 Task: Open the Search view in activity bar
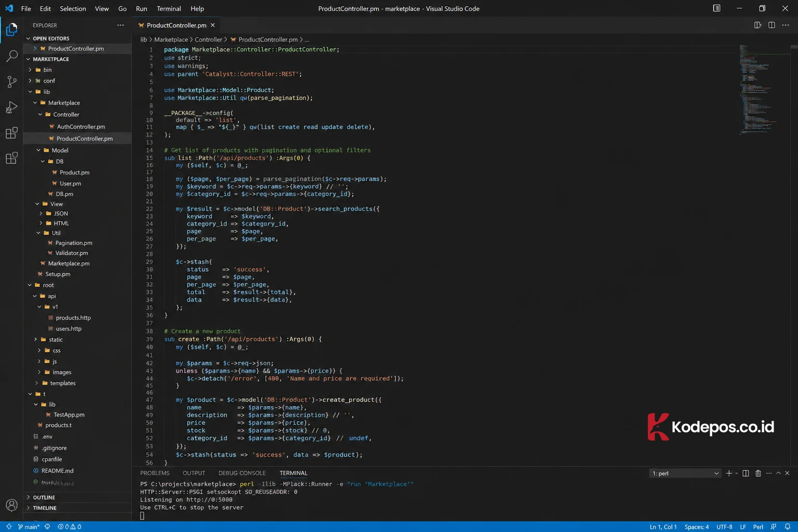point(11,56)
